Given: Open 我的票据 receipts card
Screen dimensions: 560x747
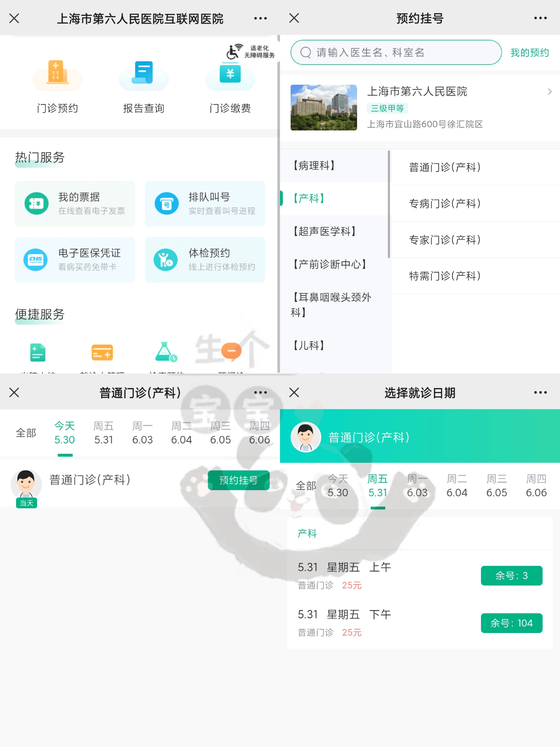Looking at the screenshot, I should coord(75,204).
